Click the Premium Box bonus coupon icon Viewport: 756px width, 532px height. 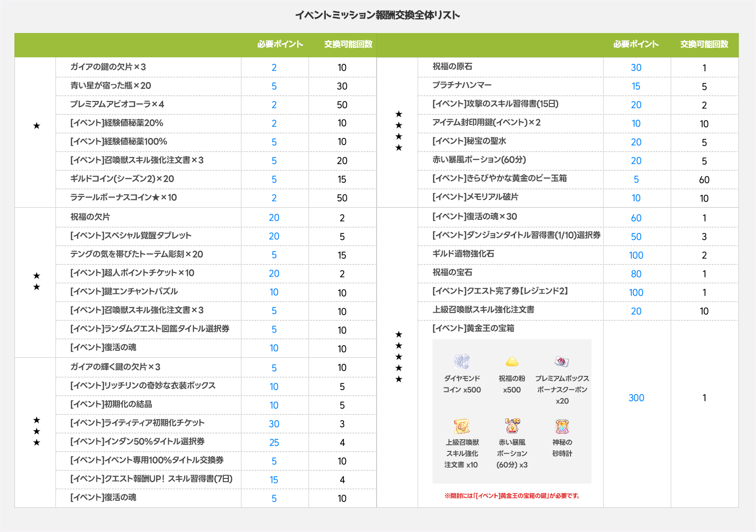click(x=562, y=362)
